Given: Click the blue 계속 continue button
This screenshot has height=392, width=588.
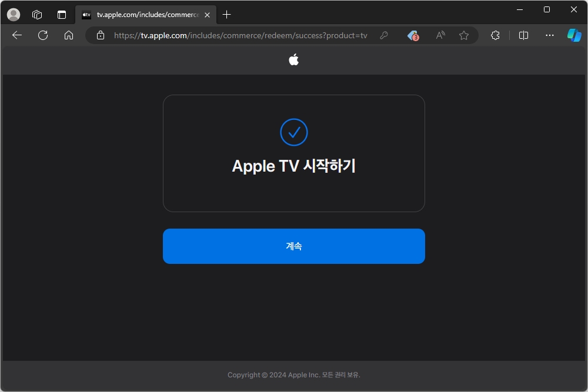Looking at the screenshot, I should (x=293, y=246).
